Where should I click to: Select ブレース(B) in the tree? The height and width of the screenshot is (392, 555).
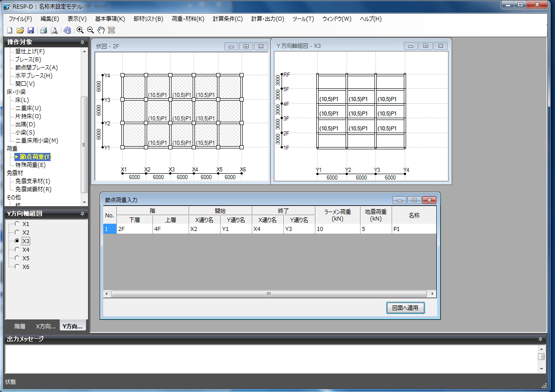(28, 60)
